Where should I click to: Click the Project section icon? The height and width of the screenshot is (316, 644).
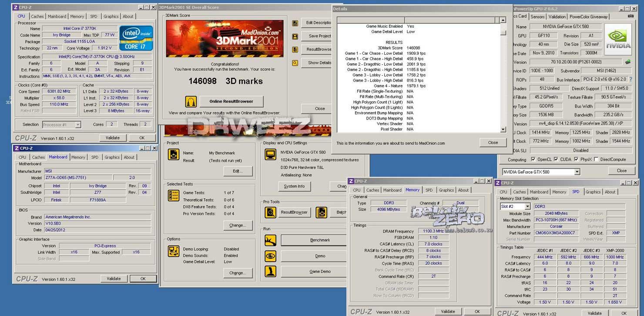[173, 155]
